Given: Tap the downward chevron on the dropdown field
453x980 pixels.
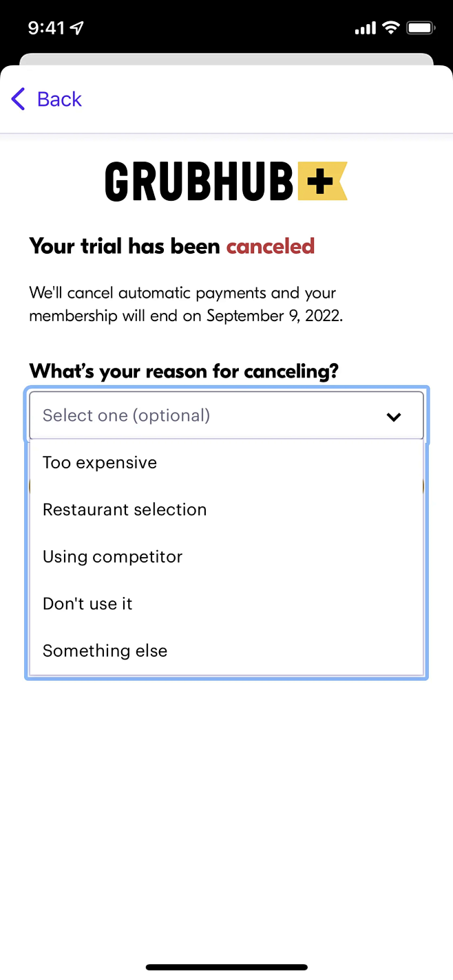Looking at the screenshot, I should pyautogui.click(x=393, y=416).
